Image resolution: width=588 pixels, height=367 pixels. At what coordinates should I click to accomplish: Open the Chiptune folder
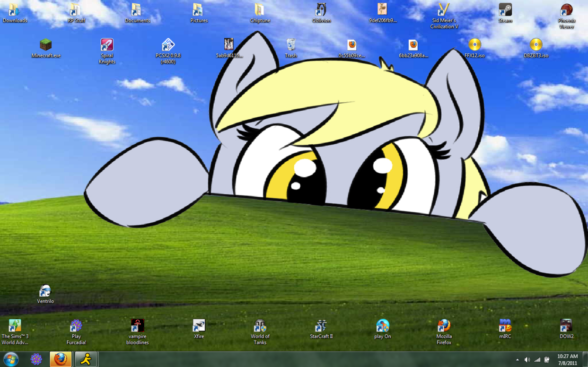click(260, 10)
